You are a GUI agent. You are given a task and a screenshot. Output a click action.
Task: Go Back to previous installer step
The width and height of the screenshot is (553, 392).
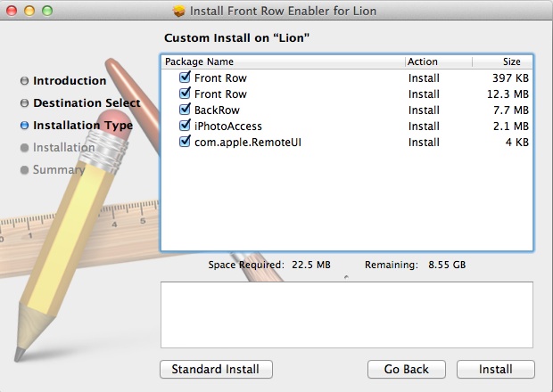tap(407, 369)
